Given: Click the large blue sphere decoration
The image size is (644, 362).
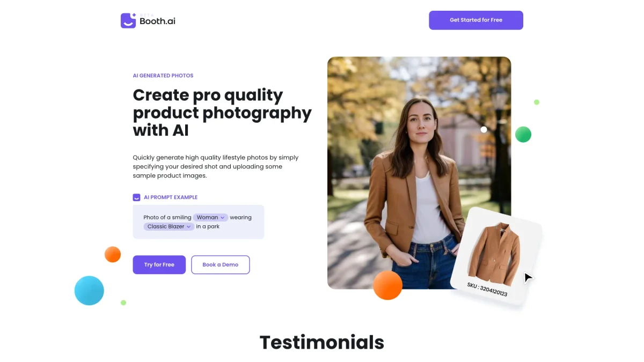Looking at the screenshot, I should pos(89,291).
